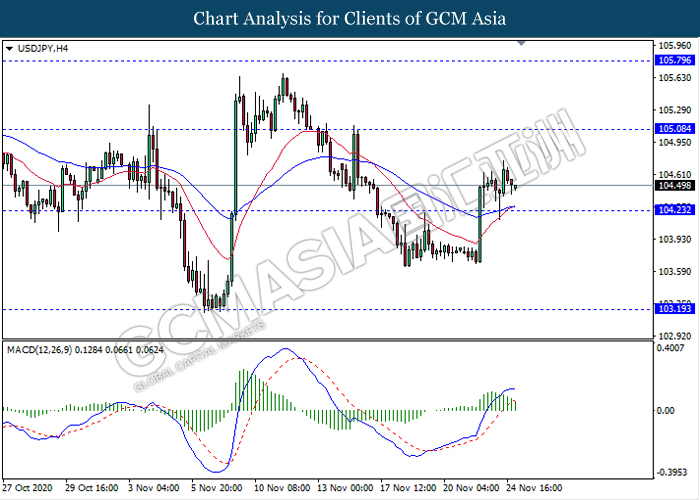Click the 0.00 MACD zero level label
The width and height of the screenshot is (700, 500).
pyautogui.click(x=665, y=411)
